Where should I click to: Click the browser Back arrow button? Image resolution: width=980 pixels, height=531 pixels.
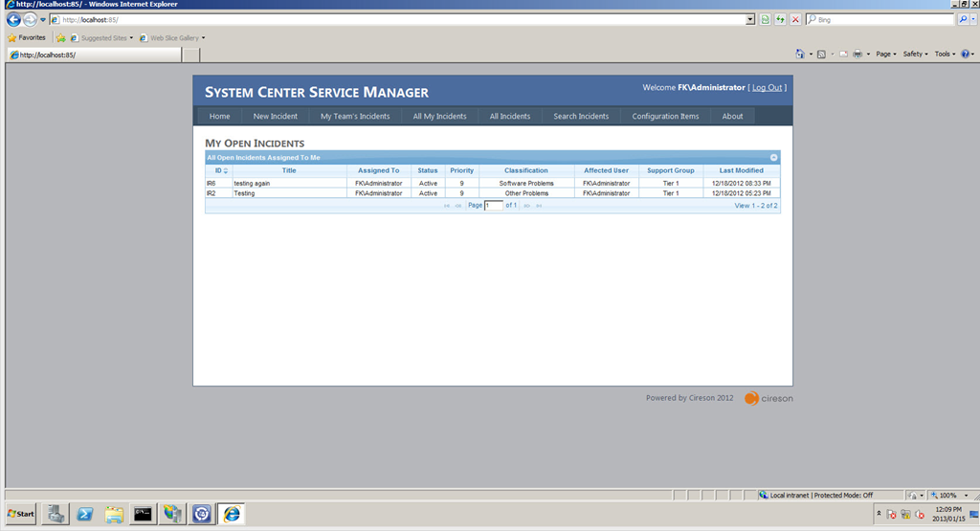coord(13,19)
